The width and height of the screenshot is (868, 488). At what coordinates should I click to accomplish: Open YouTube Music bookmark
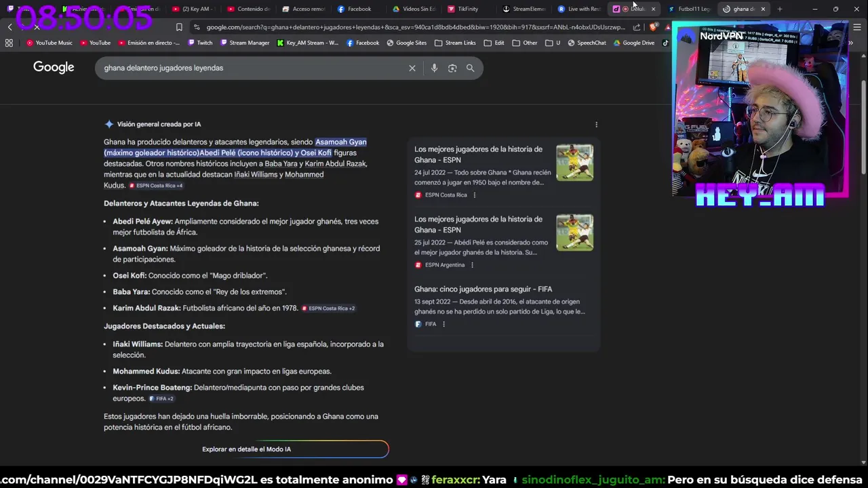click(49, 43)
